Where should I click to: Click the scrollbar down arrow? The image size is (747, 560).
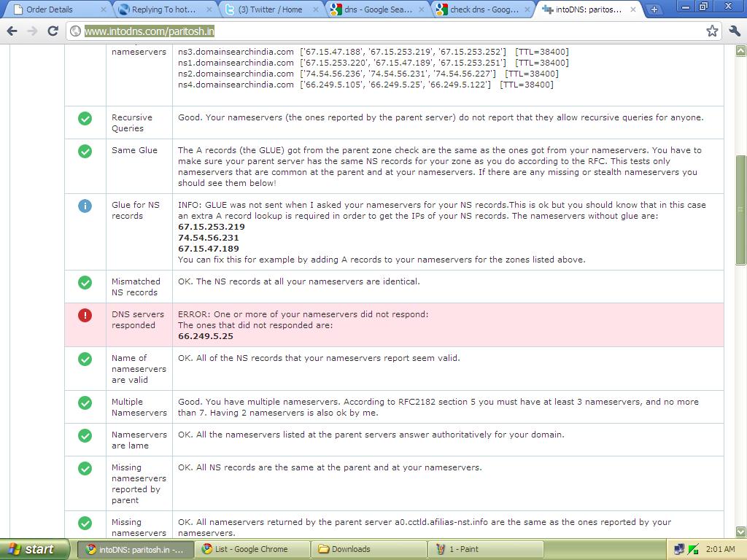point(740,532)
